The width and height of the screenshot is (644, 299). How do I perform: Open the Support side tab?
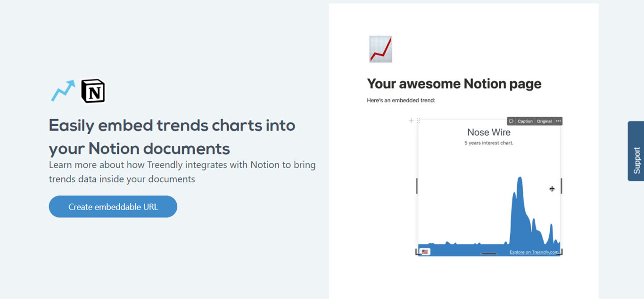636,151
